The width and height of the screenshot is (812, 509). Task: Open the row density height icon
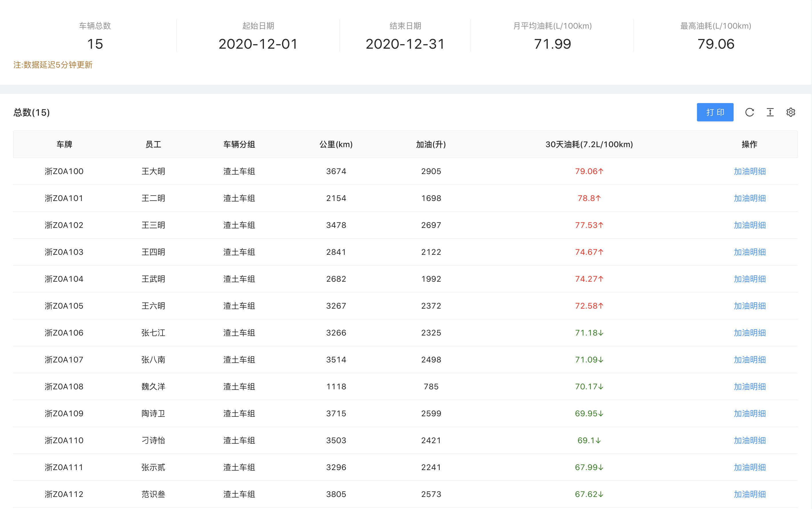point(770,112)
